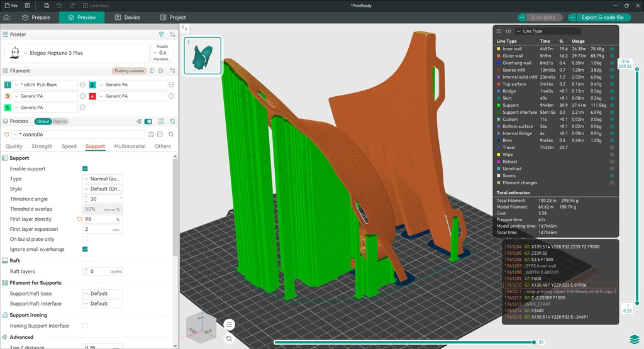Click the Flushing volumes button
This screenshot has height=349, width=644.
click(x=130, y=70)
